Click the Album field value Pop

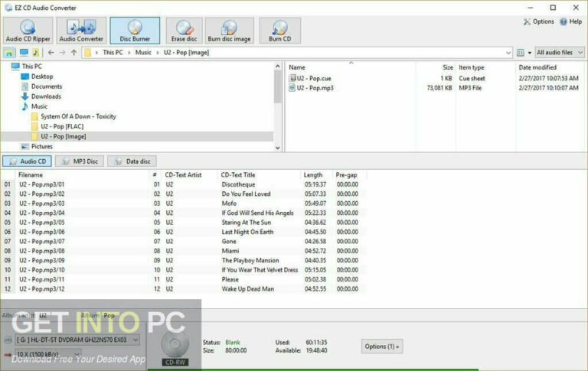click(109, 315)
